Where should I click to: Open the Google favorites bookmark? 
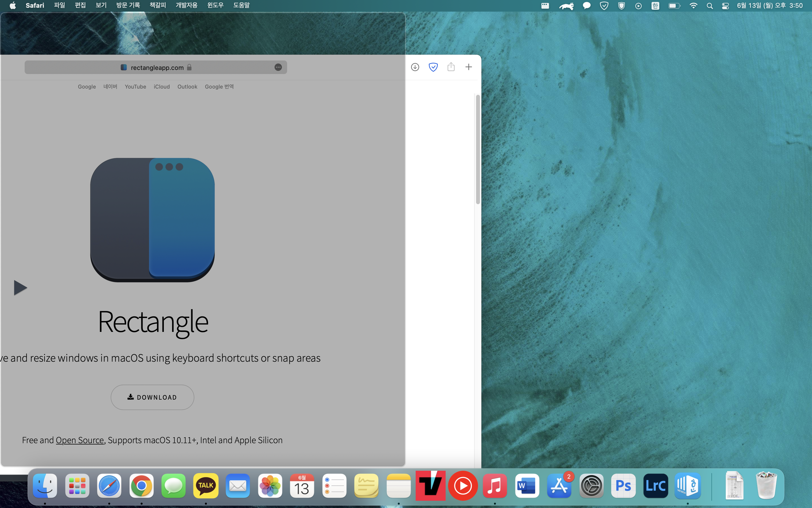pos(87,87)
